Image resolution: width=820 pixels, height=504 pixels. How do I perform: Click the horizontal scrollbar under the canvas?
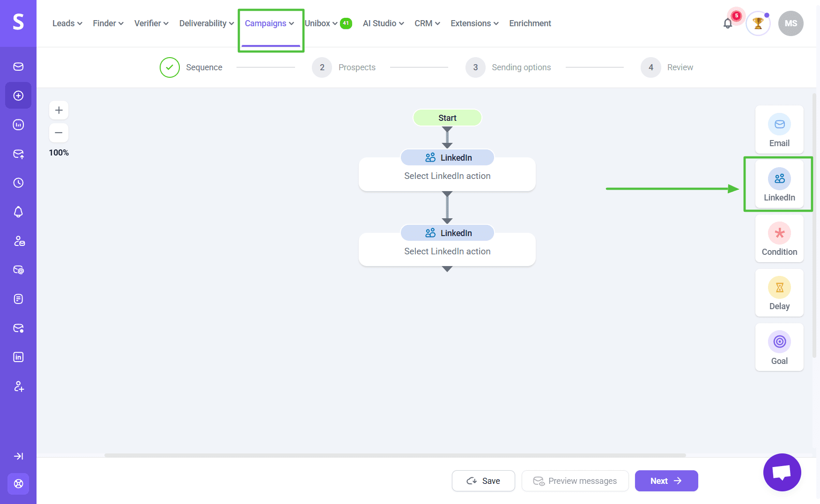click(395, 455)
